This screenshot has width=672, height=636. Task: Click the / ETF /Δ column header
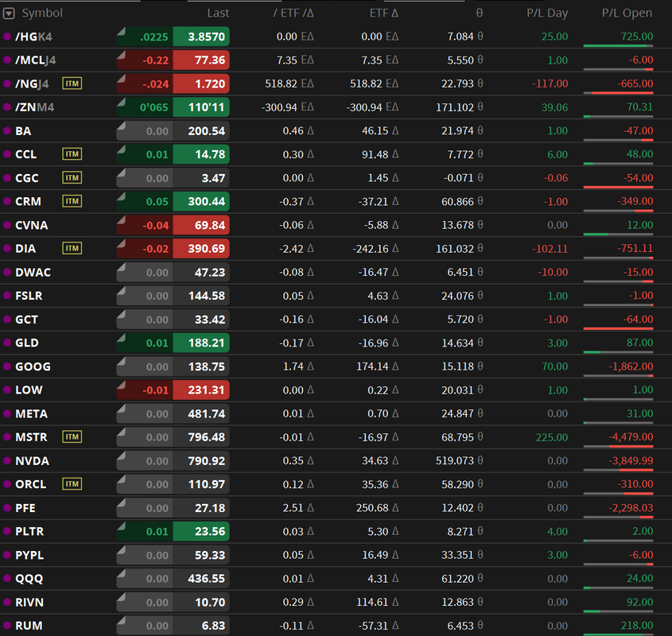point(293,14)
